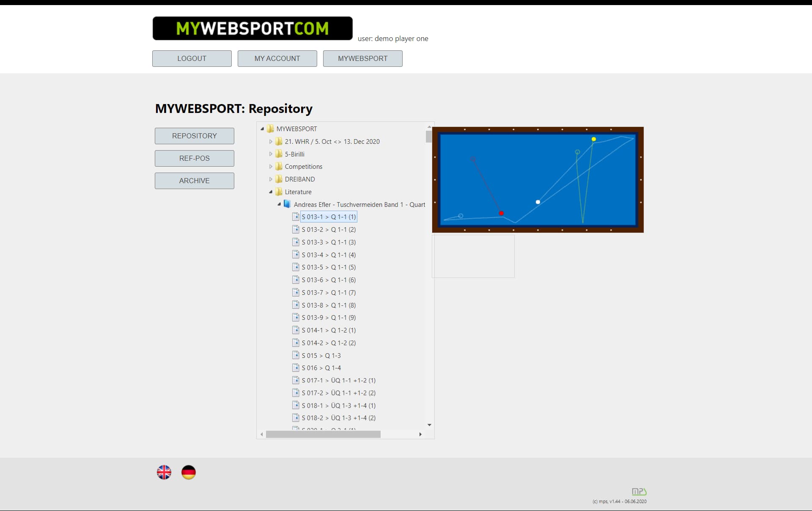Select S 017-1 > ÜQ 1-1 +1-2 (1)
Viewport: 812px width, 511px height.
click(338, 380)
